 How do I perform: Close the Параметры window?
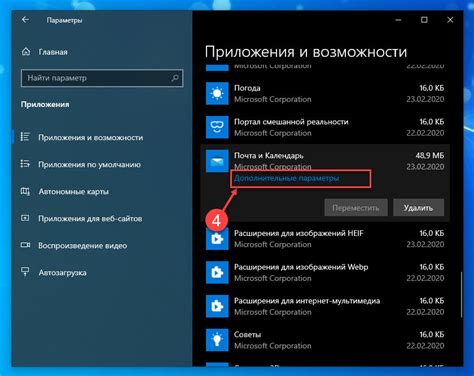click(450, 20)
